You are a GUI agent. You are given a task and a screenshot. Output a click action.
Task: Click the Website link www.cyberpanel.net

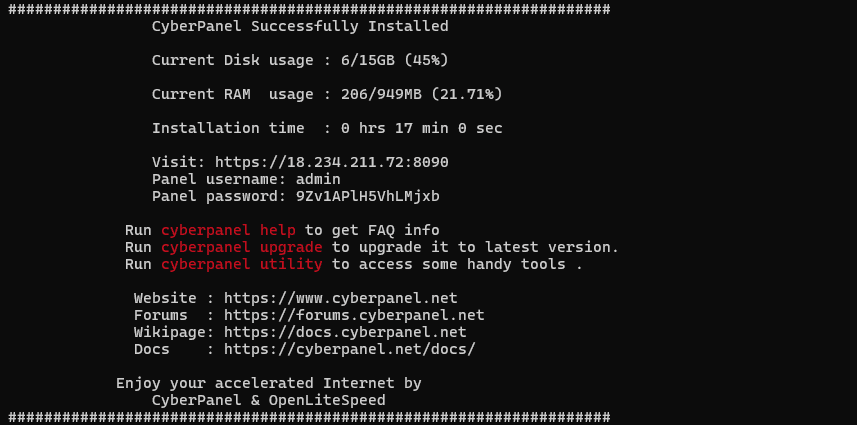[340, 298]
